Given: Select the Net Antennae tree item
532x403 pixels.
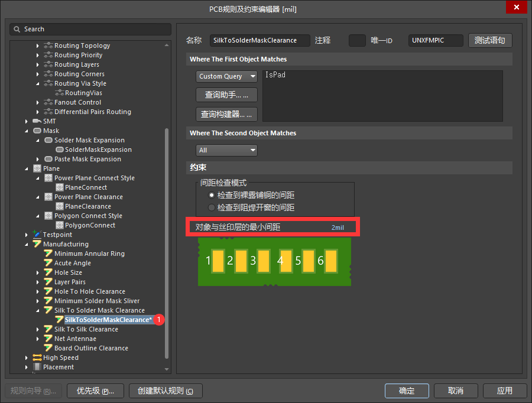Looking at the screenshot, I should tap(75, 339).
